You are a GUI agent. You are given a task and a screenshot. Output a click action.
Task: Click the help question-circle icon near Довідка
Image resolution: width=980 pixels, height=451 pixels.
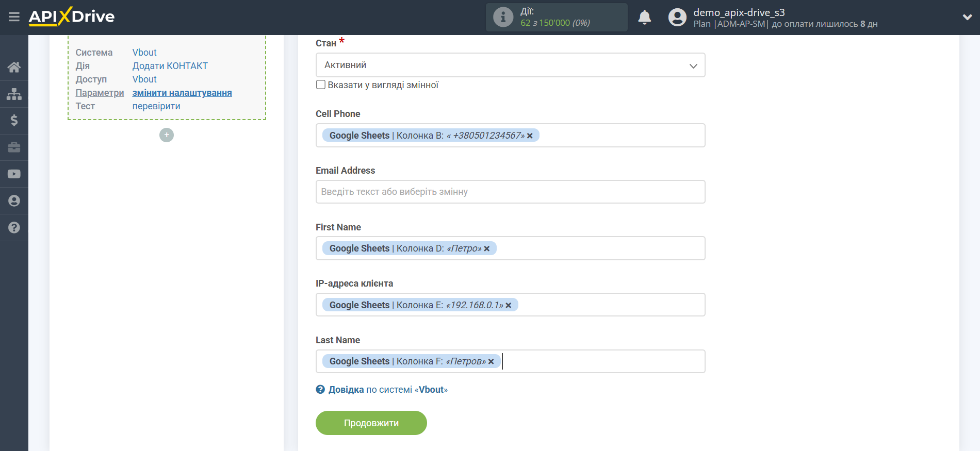pyautogui.click(x=320, y=390)
